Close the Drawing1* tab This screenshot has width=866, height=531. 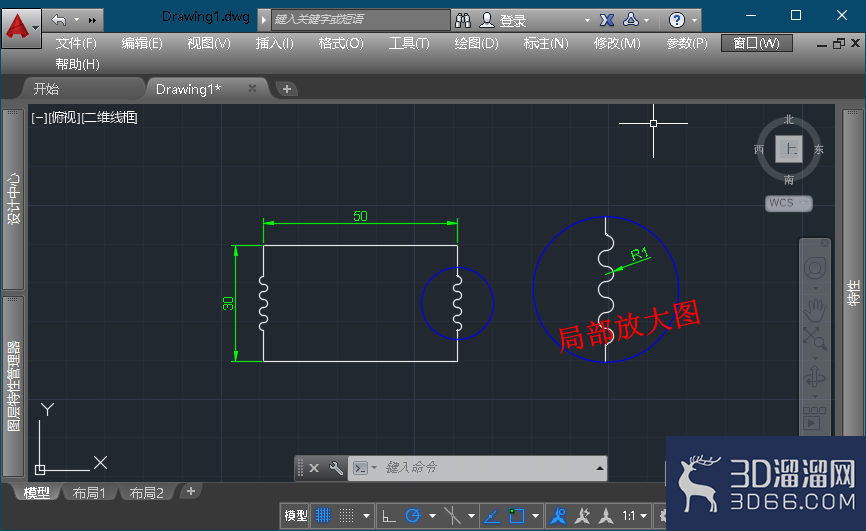tap(252, 88)
